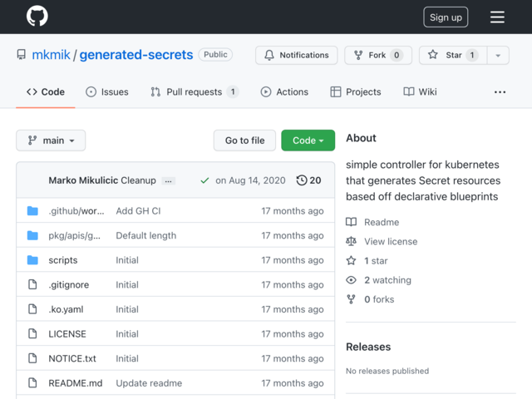This screenshot has width=532, height=399.
Task: Click 17 months ago in README.md row
Action: coord(293,383)
